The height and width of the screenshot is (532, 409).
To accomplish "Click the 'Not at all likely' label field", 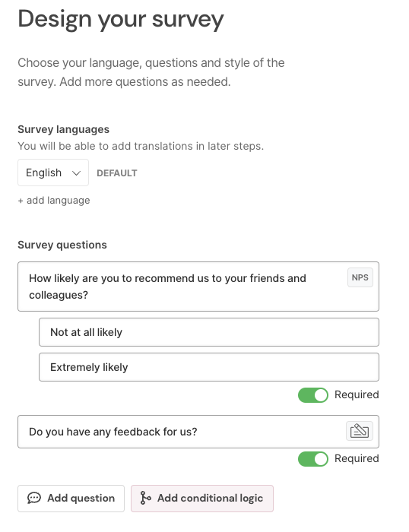I will 209,332.
